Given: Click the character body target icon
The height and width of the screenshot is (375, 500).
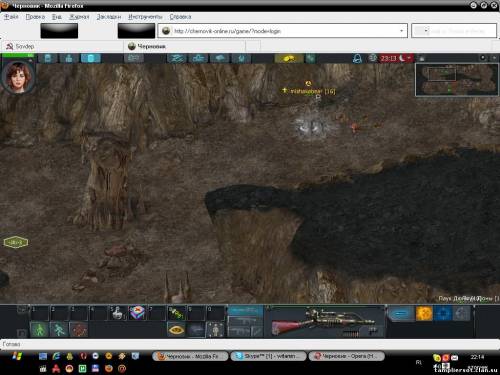Looking at the screenshot, I should pos(216,330).
